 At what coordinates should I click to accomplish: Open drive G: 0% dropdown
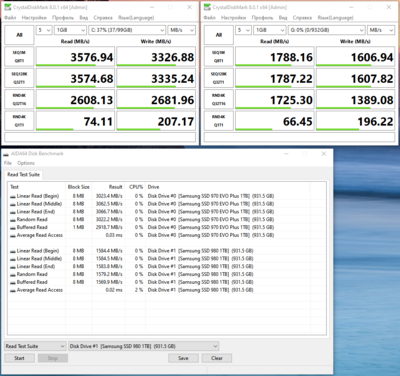point(326,30)
